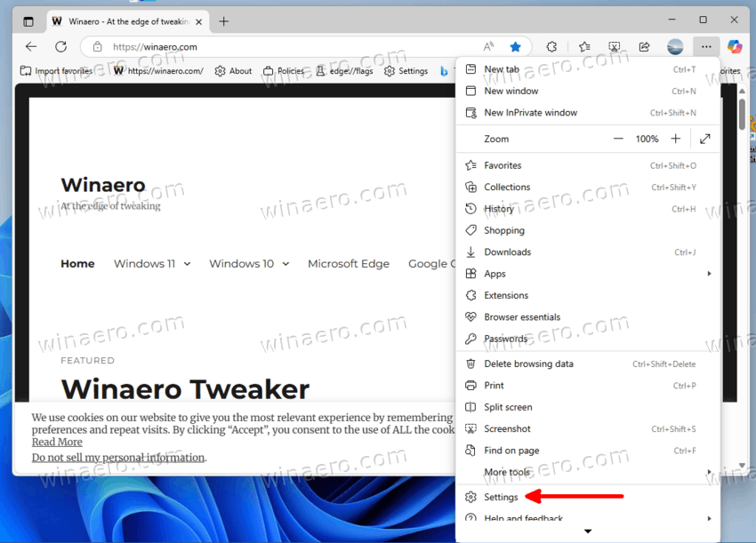Screen dimensions: 756x543
Task: Open the Copilot icon
Action: coord(735,47)
